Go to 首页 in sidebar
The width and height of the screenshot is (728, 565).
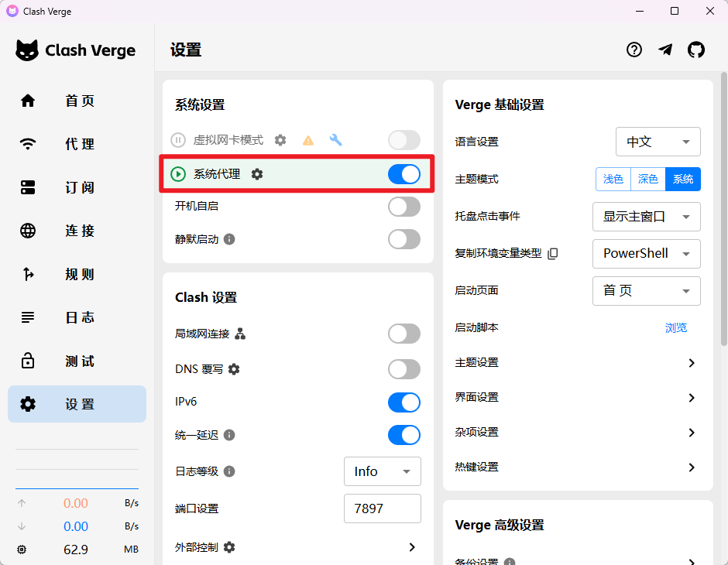77,101
